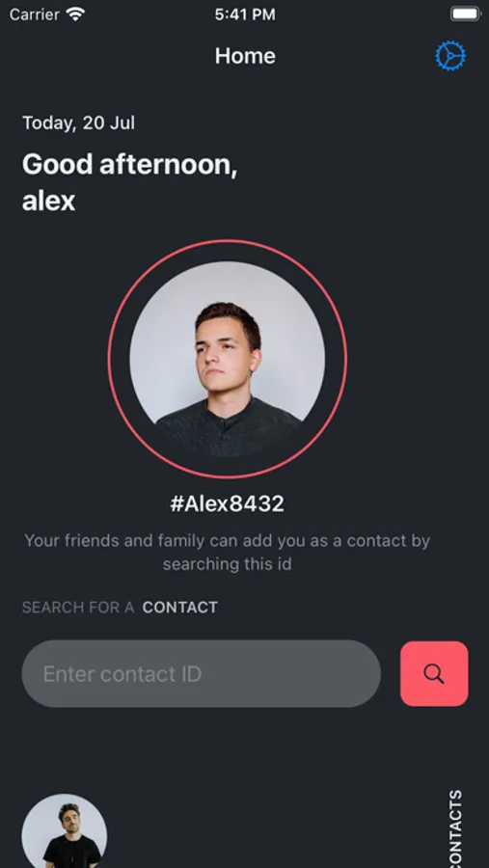Viewport: 489px width, 868px height.
Task: Tap the searching this id text line
Action: click(x=227, y=564)
